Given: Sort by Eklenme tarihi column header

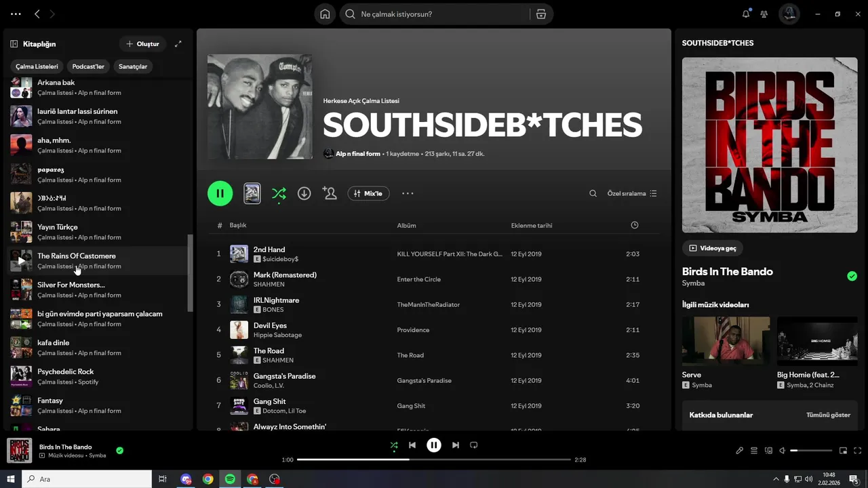Looking at the screenshot, I should [532, 225].
